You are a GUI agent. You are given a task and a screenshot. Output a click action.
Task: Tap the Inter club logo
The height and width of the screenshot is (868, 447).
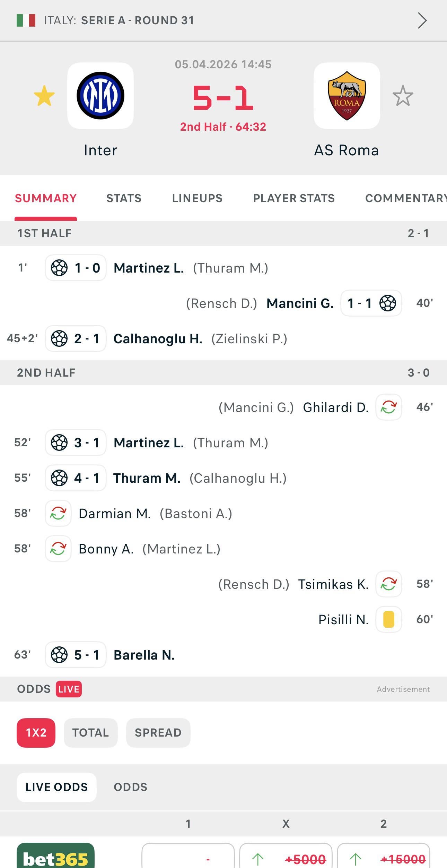[x=100, y=96]
